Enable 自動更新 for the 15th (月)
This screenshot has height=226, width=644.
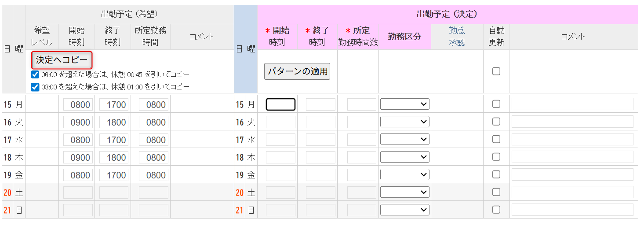coord(496,104)
